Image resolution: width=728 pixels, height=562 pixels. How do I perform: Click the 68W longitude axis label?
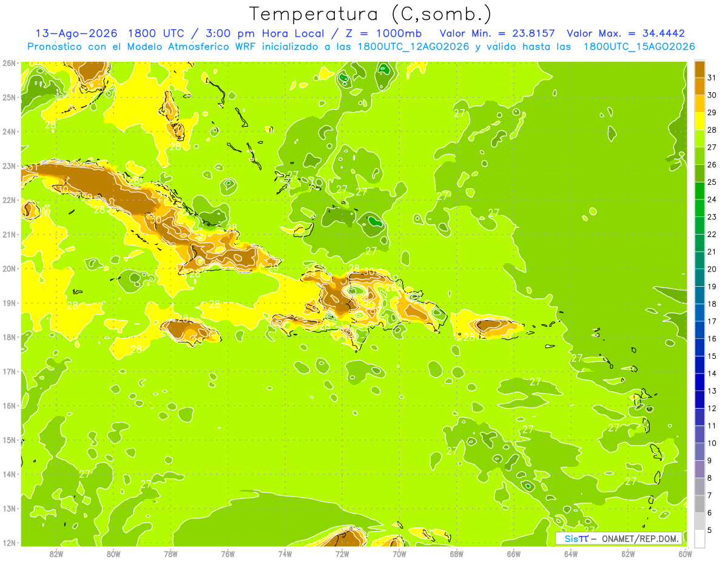coord(457,553)
